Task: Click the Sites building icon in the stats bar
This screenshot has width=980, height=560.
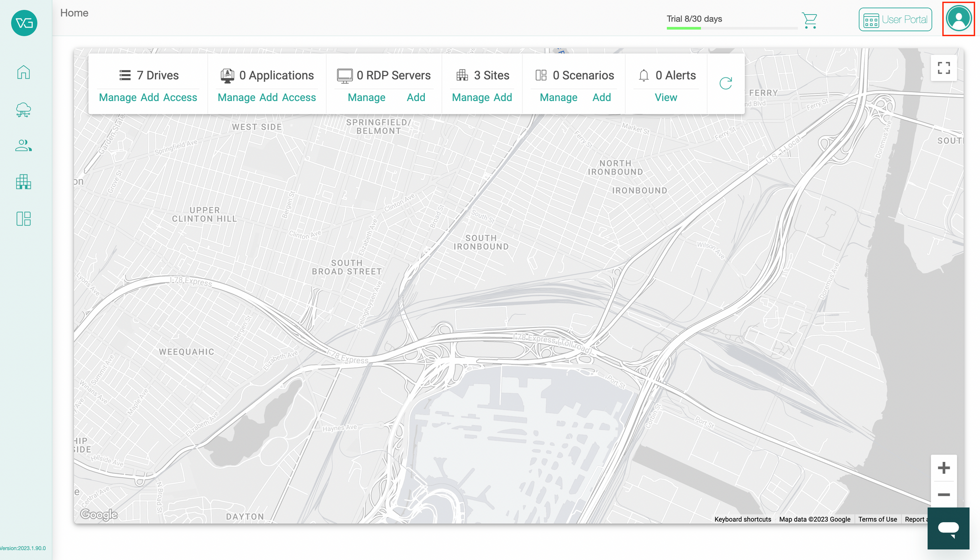Action: pos(462,75)
